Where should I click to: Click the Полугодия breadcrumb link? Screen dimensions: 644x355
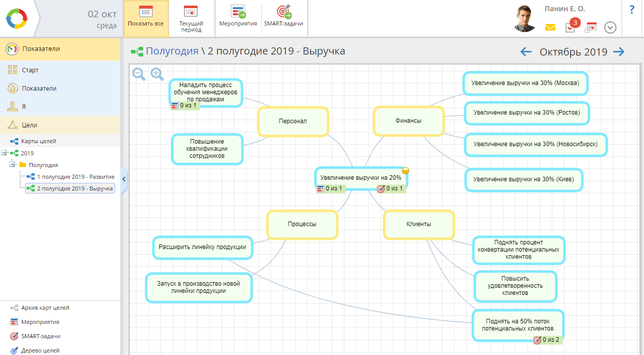(172, 51)
